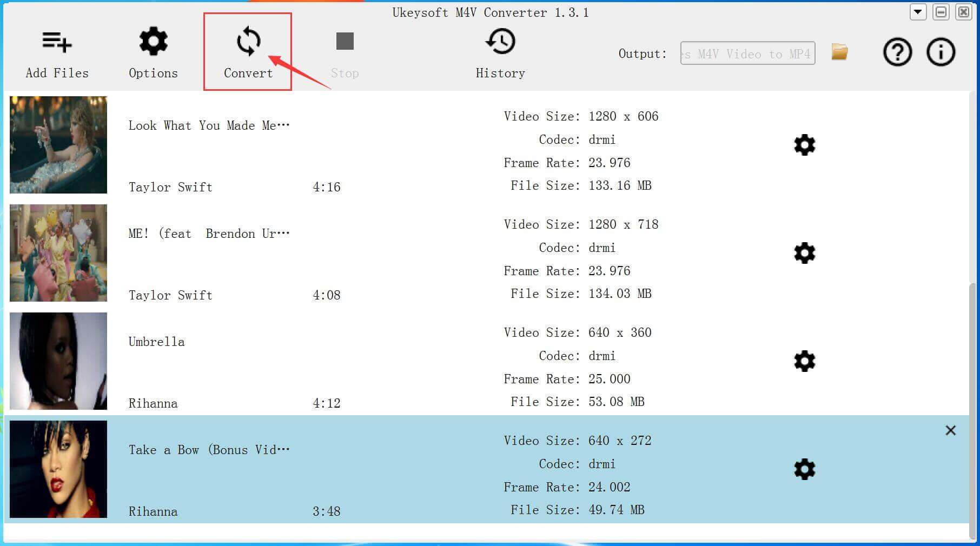
Task: Select the Umbrella video thumbnail
Action: point(58,361)
